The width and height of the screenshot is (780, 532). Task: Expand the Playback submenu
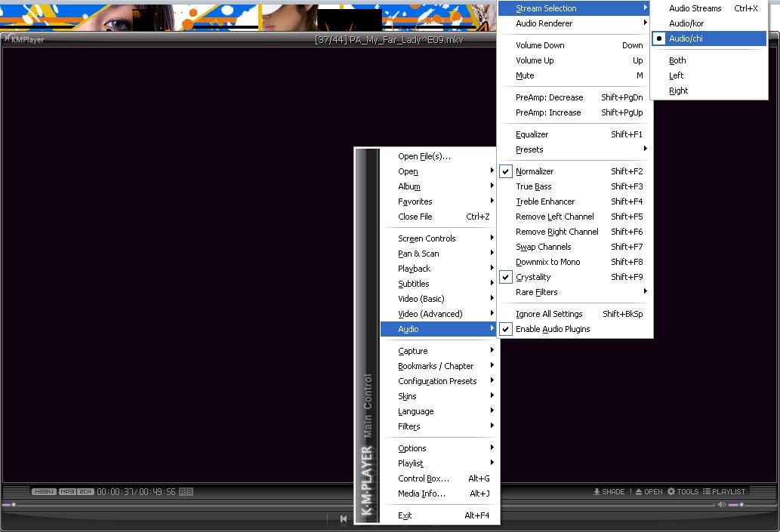[438, 269]
